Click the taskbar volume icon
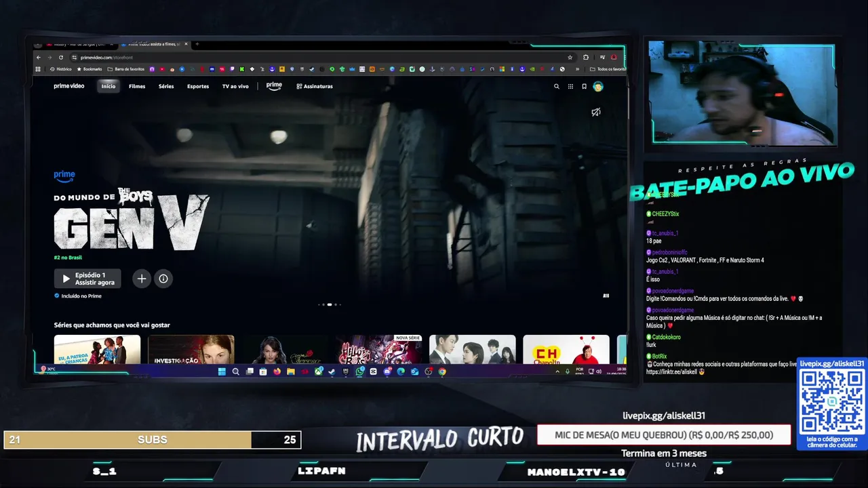Image resolution: width=868 pixels, height=488 pixels. click(599, 371)
